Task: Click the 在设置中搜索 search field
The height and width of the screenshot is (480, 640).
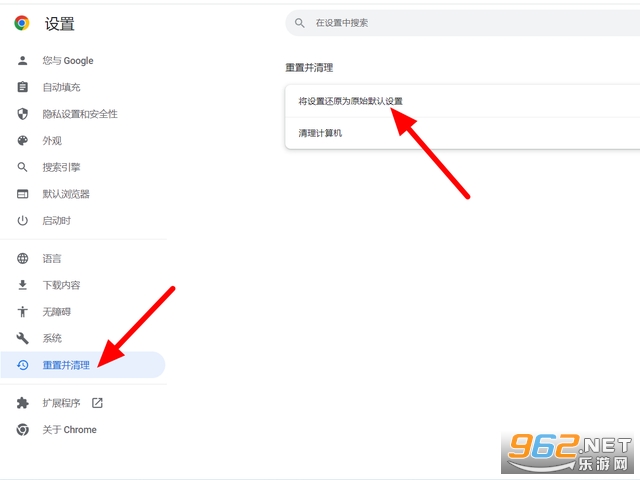Action: [x=470, y=23]
